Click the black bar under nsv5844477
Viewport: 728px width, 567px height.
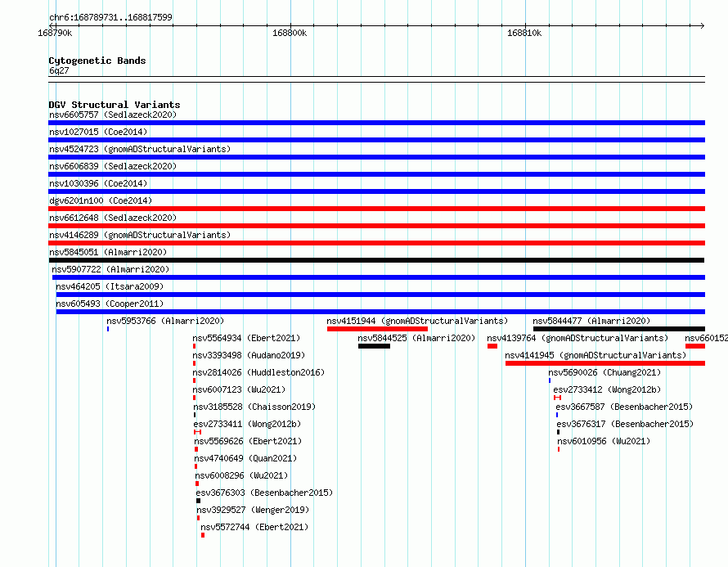click(619, 329)
